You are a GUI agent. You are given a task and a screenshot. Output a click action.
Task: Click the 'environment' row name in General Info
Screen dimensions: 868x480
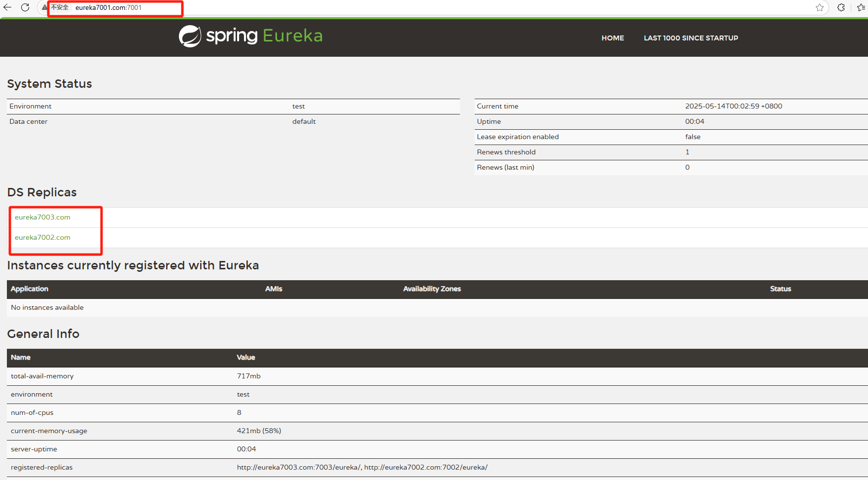[x=32, y=394]
